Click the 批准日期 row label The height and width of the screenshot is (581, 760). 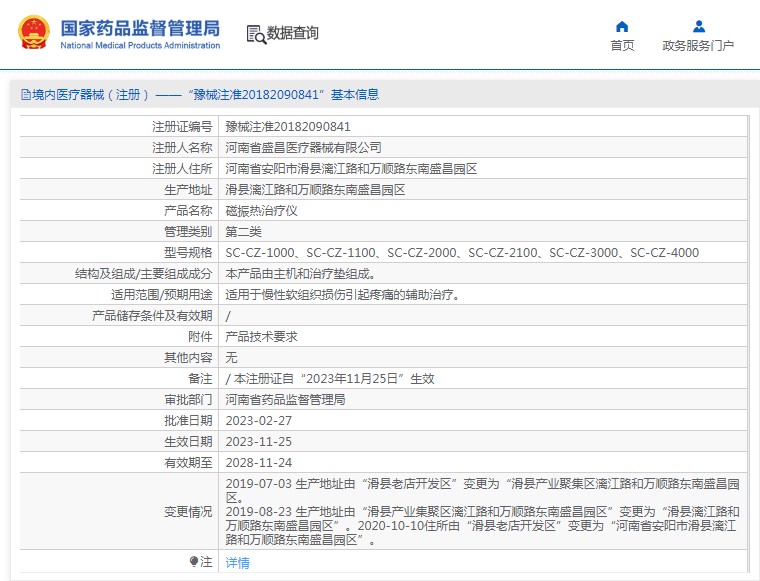[x=188, y=421]
